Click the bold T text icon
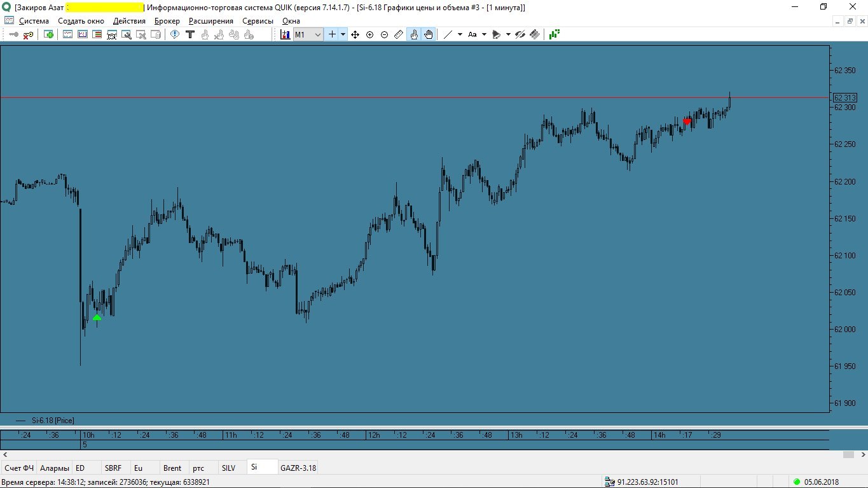 [x=190, y=34]
